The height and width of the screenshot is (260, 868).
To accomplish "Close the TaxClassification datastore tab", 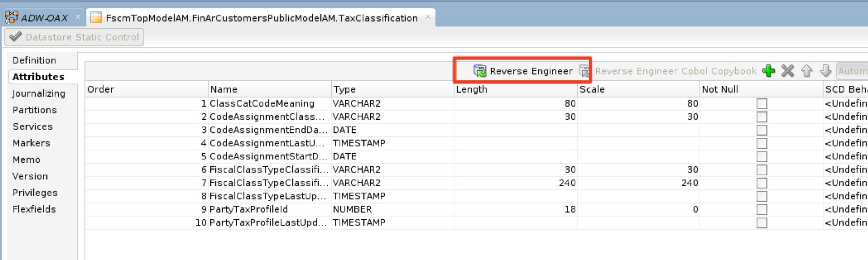I will 428,18.
